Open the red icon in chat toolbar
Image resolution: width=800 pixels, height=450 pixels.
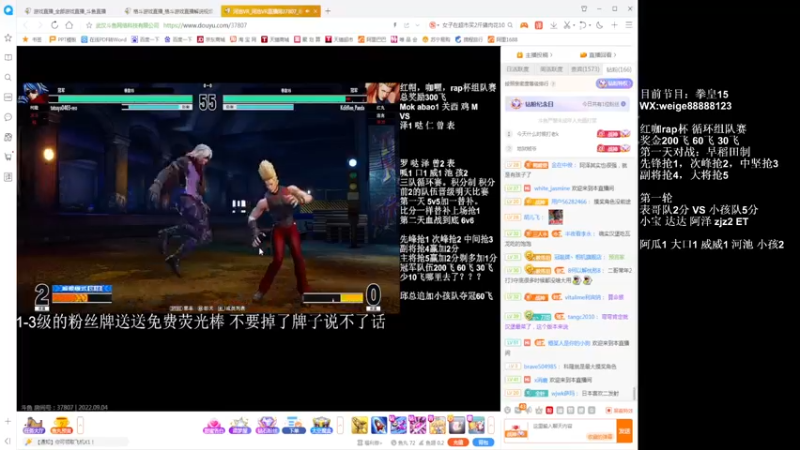(x=549, y=410)
